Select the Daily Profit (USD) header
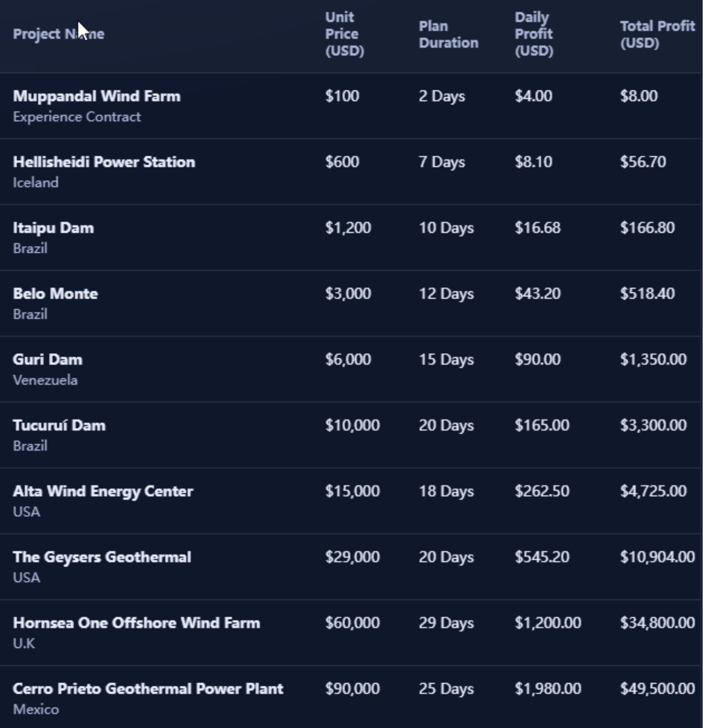The image size is (703, 728). 533,34
